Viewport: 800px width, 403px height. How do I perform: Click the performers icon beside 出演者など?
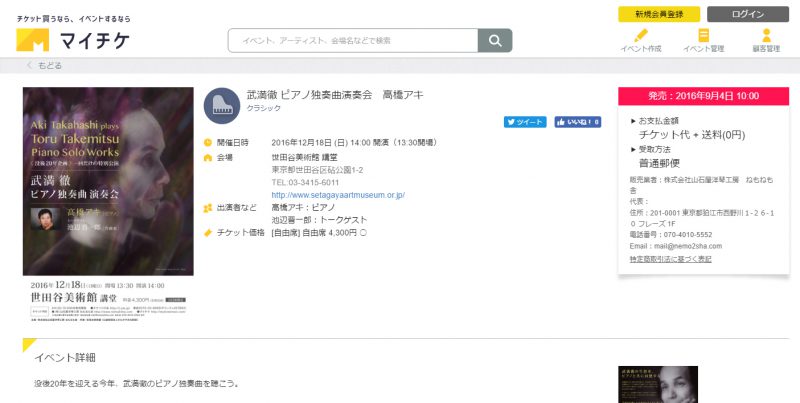point(208,208)
